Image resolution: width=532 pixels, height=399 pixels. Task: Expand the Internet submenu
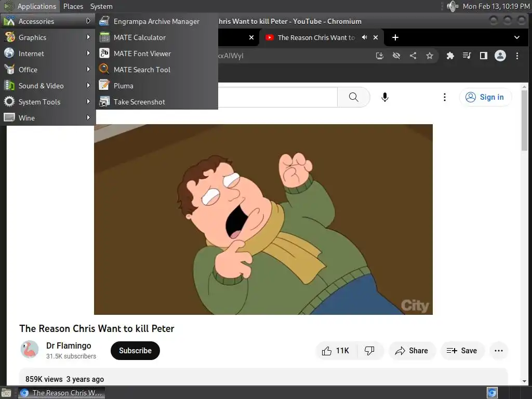[48, 54]
